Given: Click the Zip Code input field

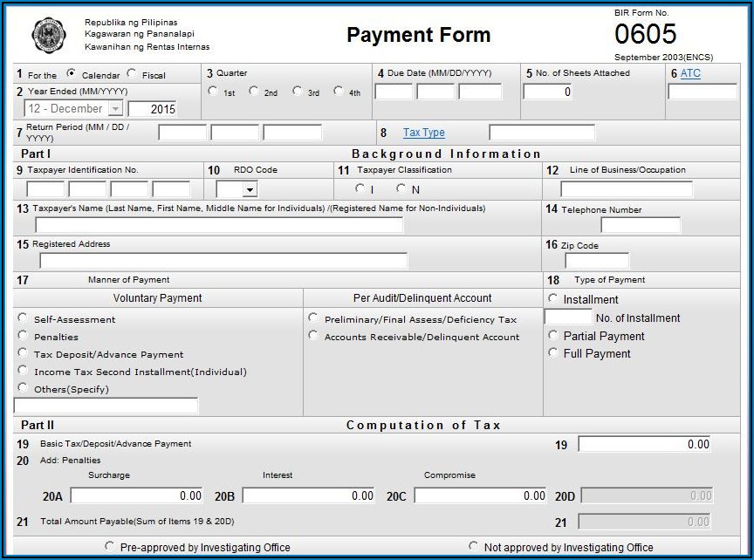Looking at the screenshot, I should click(597, 261).
